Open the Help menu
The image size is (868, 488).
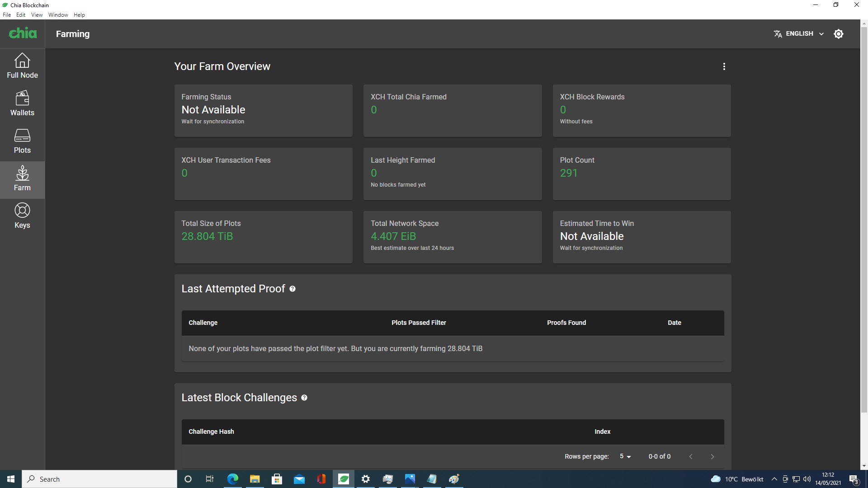[79, 15]
